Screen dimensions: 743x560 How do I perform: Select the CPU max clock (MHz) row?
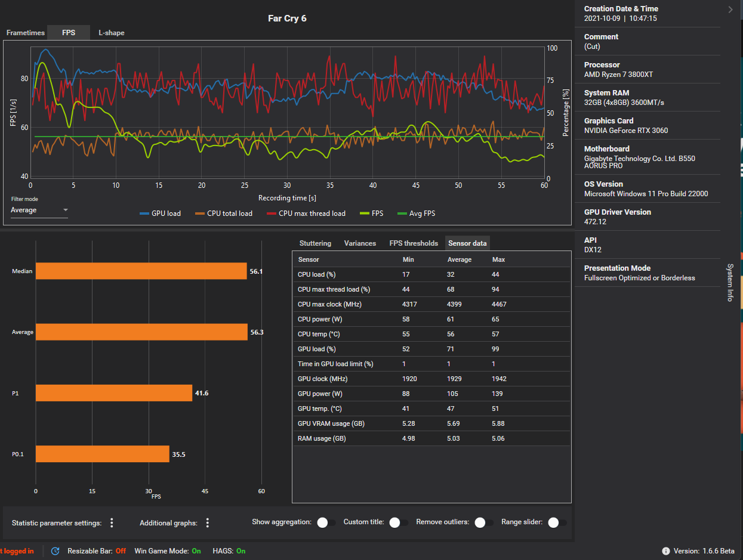[431, 304]
